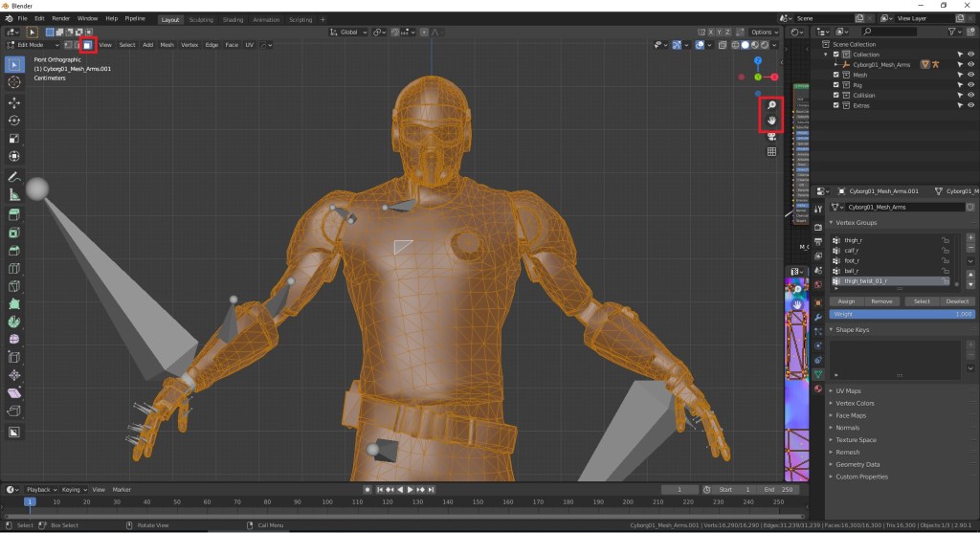
Task: Adjust the Weight slider
Action: click(x=902, y=314)
